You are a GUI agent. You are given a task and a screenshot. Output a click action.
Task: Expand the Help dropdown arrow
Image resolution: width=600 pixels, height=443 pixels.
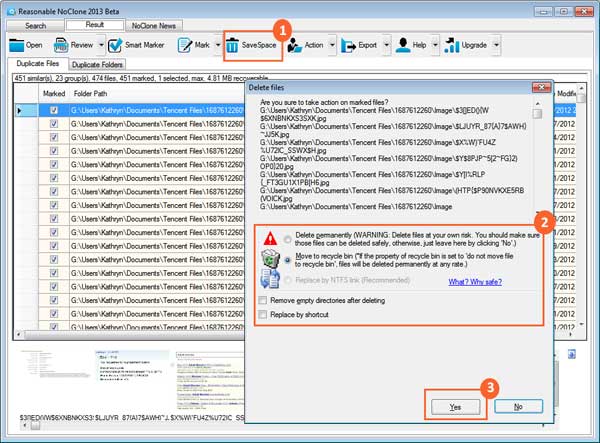pyautogui.click(x=435, y=45)
